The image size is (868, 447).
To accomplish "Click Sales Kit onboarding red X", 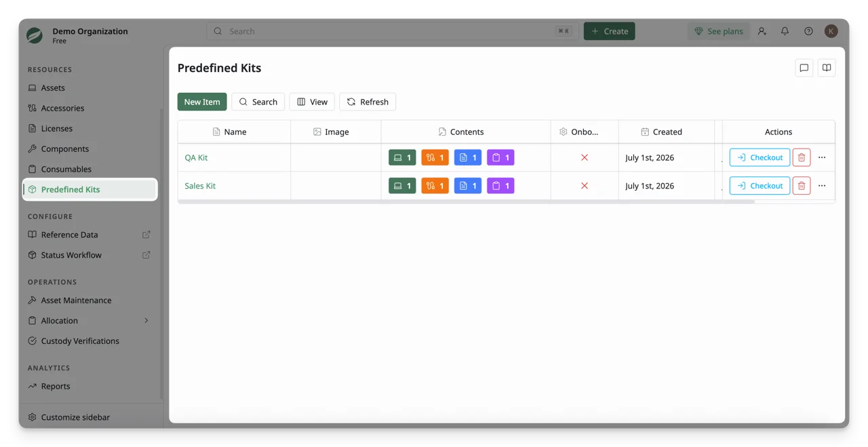I will tap(585, 186).
